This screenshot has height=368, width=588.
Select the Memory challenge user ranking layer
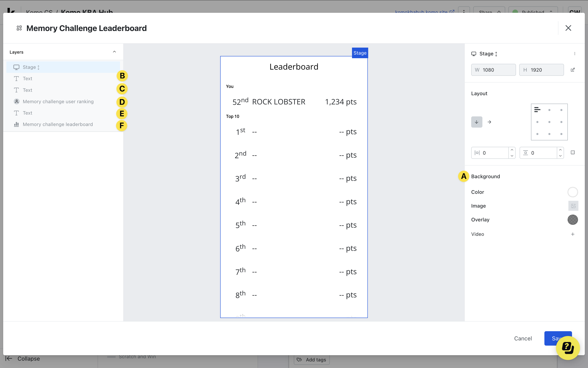[x=58, y=101]
